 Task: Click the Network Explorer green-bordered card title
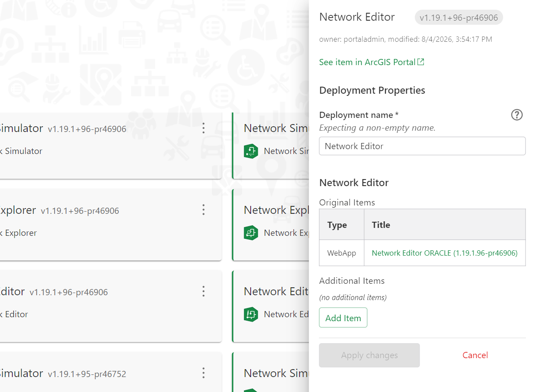pos(276,210)
